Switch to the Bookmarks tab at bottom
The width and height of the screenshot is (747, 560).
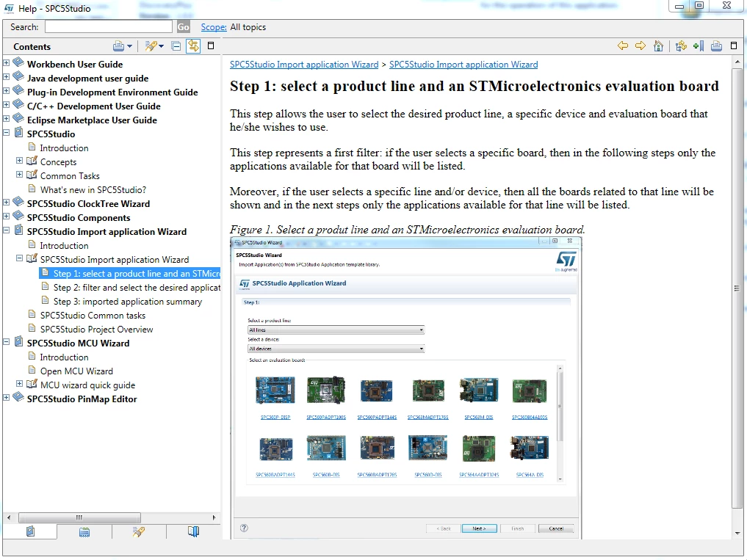click(x=193, y=531)
